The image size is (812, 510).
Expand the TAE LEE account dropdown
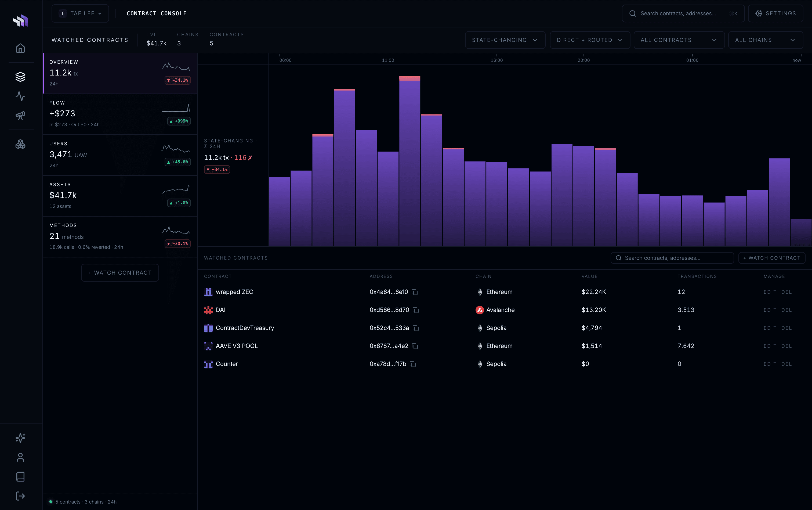pyautogui.click(x=80, y=13)
